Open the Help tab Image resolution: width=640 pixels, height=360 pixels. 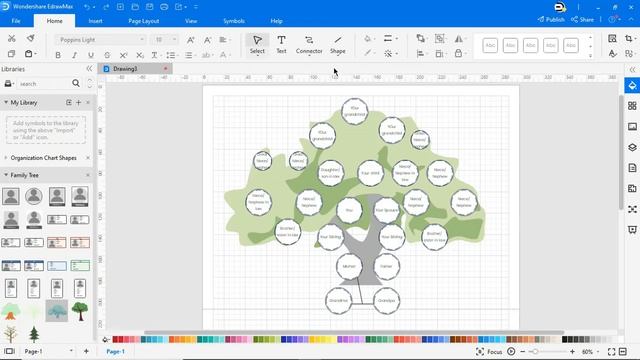(x=276, y=21)
